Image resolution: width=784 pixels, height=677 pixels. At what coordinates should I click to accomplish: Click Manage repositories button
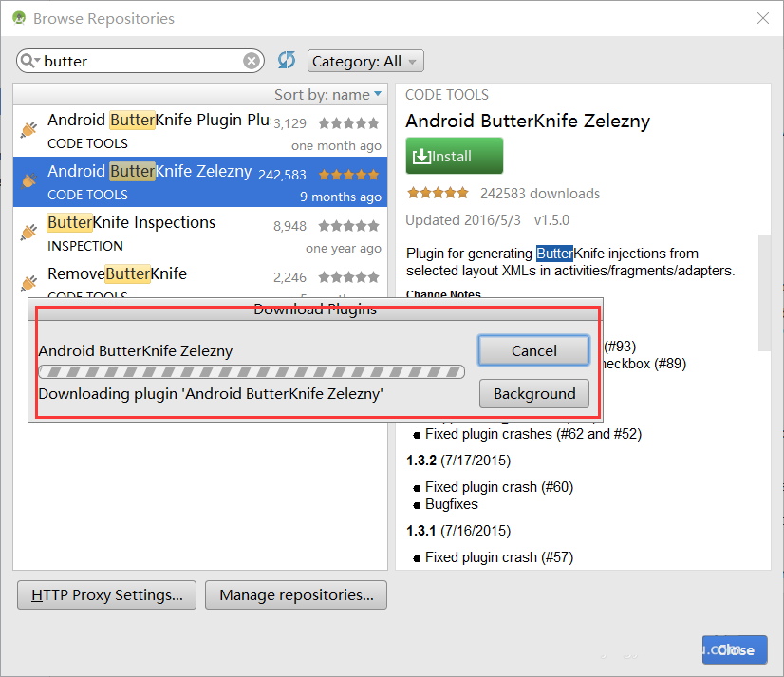pos(296,595)
